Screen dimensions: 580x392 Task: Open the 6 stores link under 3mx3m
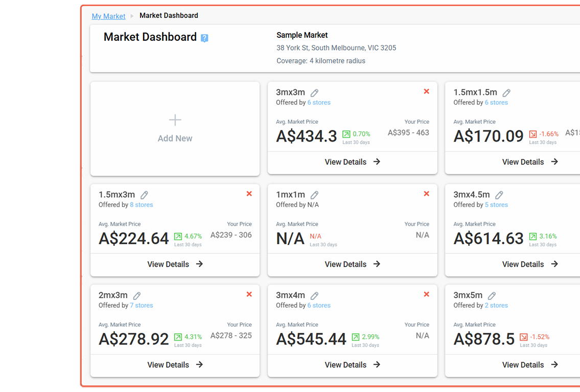(x=319, y=103)
